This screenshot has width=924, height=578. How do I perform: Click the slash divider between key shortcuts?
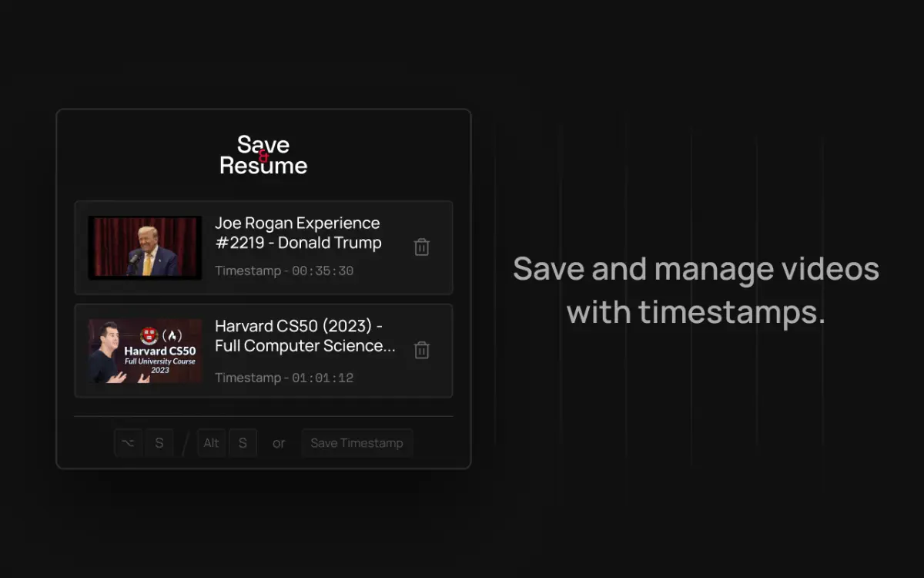click(186, 444)
